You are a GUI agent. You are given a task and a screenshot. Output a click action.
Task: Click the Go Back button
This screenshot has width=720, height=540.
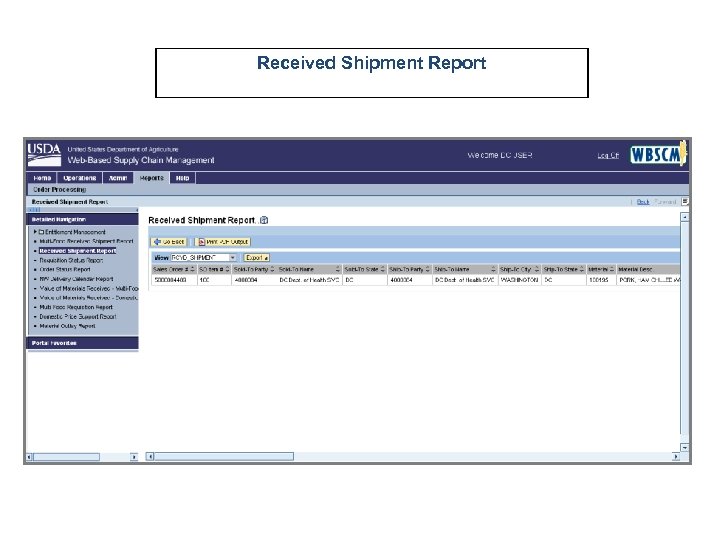(x=169, y=242)
